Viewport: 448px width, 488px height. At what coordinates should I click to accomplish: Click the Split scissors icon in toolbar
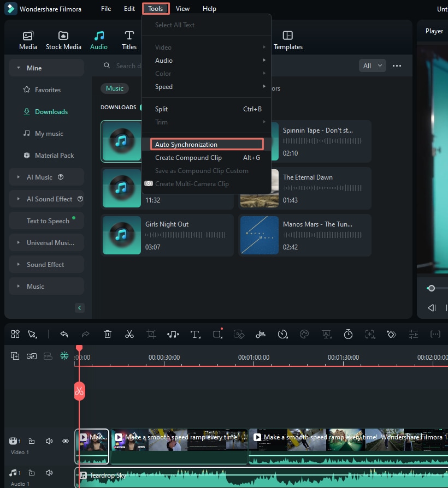pyautogui.click(x=129, y=334)
